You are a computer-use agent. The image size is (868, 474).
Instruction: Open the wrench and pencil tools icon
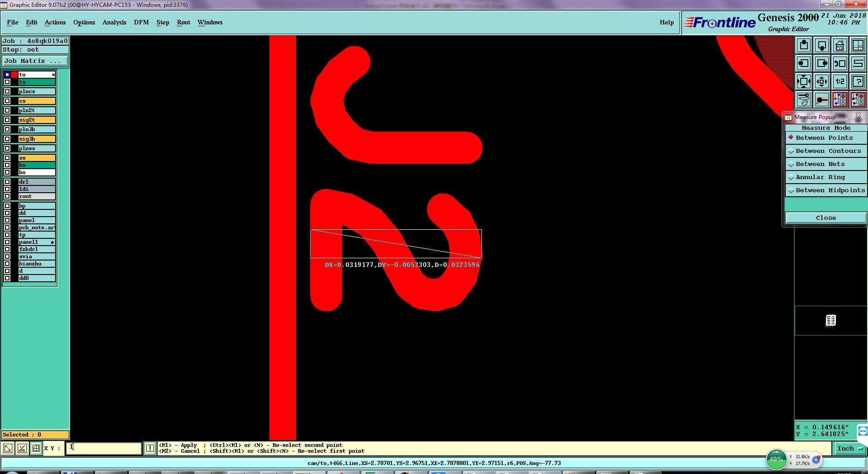pyautogui.click(x=804, y=100)
